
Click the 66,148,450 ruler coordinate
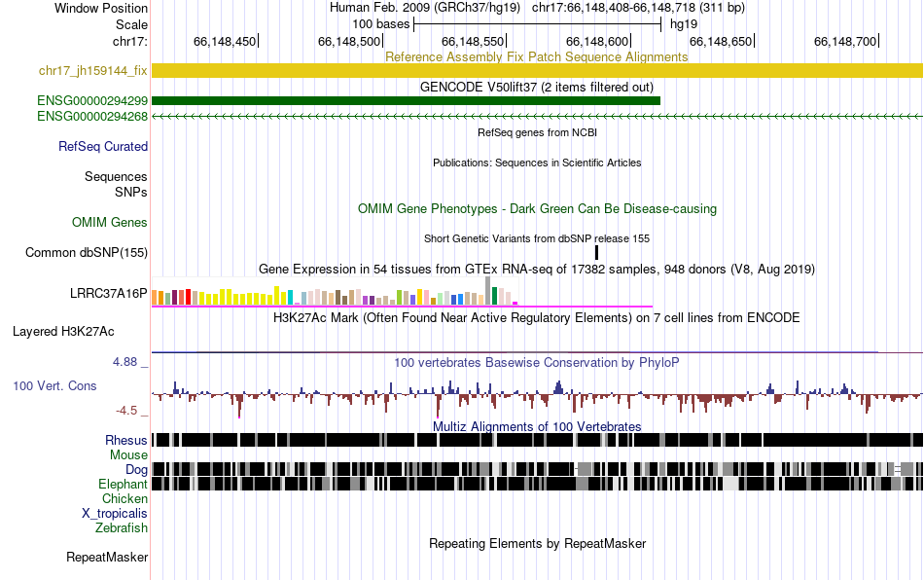point(225,41)
